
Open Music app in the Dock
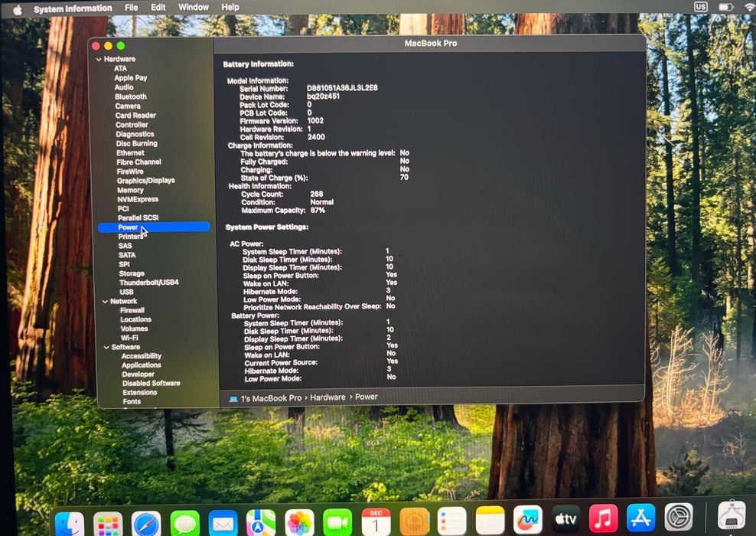point(603,518)
